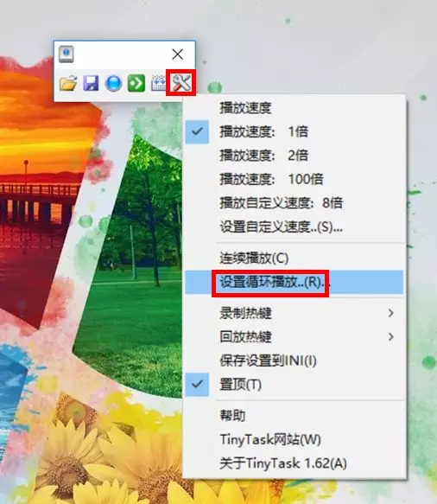Click the Save floppy disk icon
Viewport: 437px width, 504px height.
[91, 83]
